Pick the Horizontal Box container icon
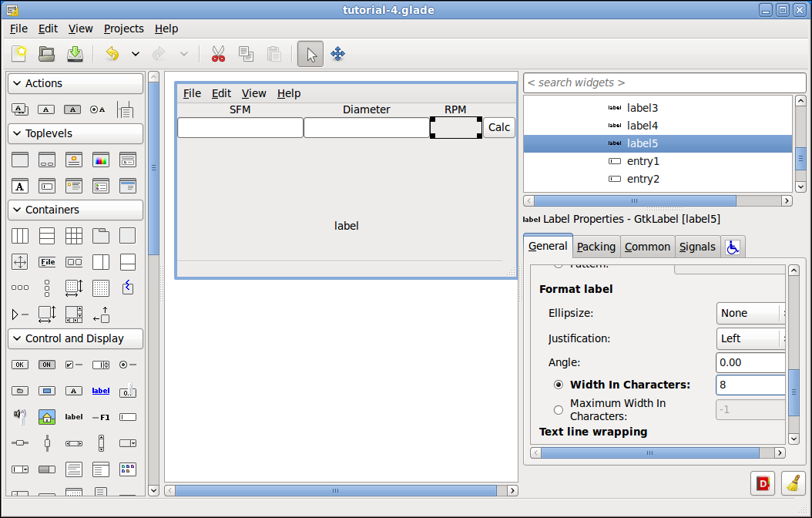 click(20, 236)
